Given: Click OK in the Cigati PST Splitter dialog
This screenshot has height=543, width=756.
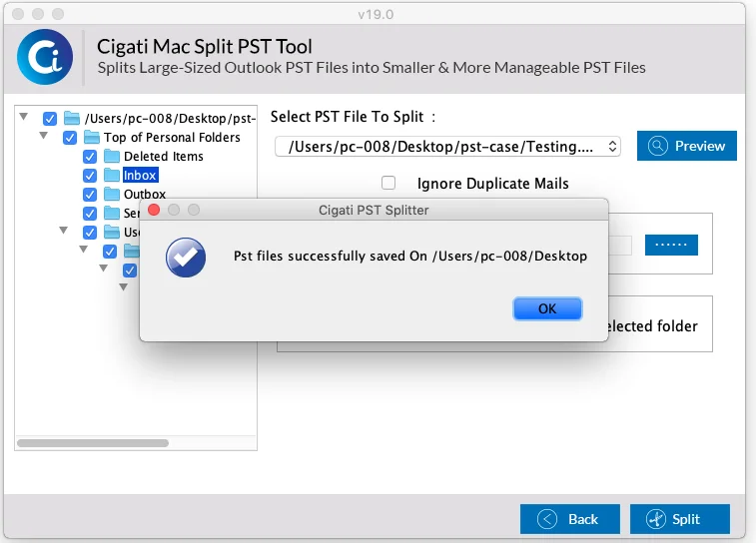Looking at the screenshot, I should click(x=547, y=308).
